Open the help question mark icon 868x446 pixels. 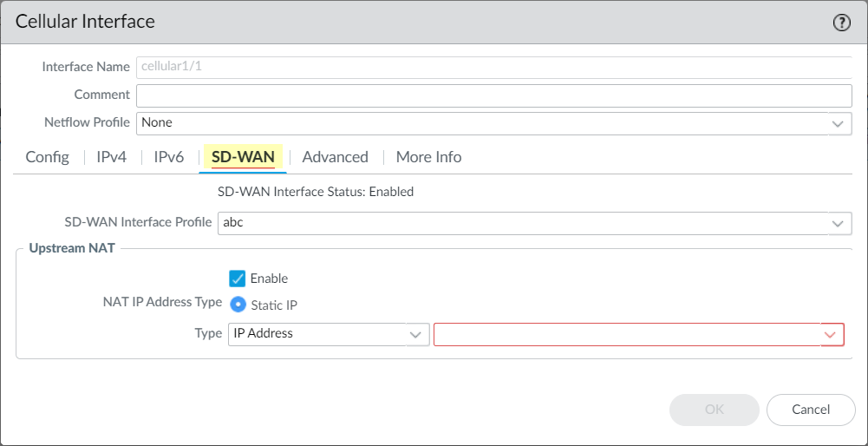(x=841, y=23)
